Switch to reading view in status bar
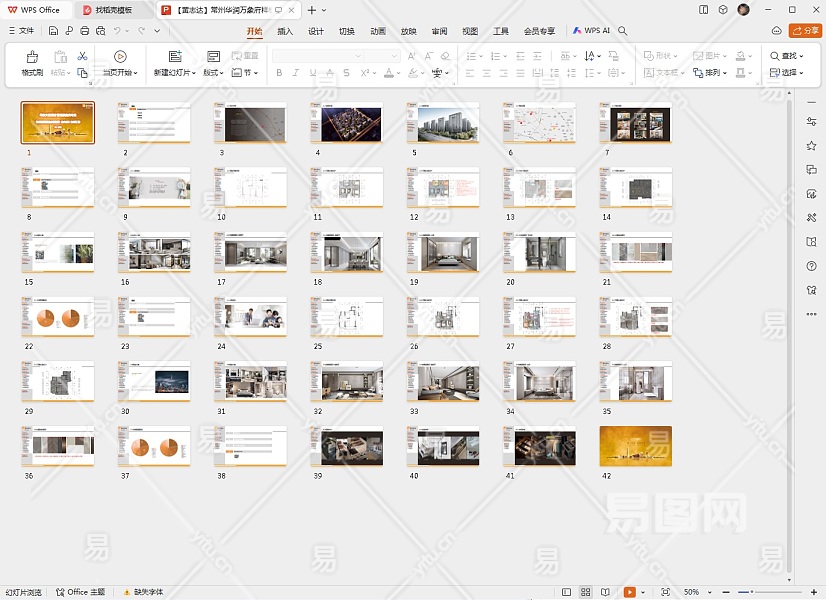 click(606, 592)
